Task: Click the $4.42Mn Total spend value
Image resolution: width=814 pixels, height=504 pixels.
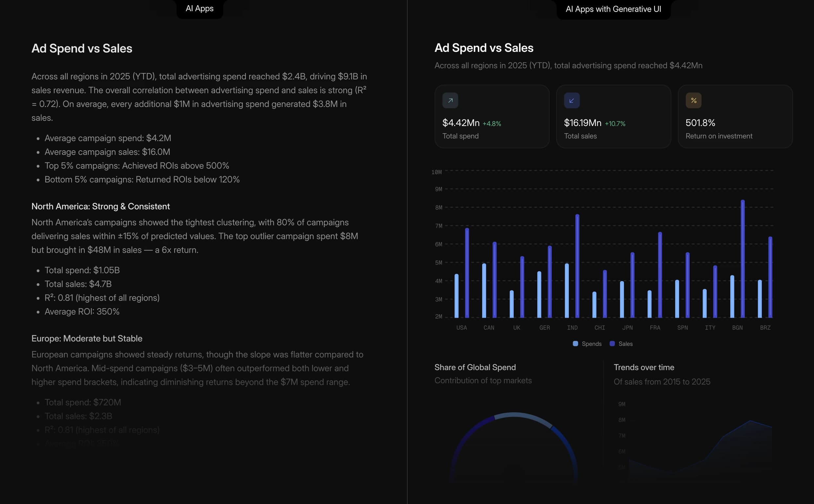Action: (x=461, y=123)
